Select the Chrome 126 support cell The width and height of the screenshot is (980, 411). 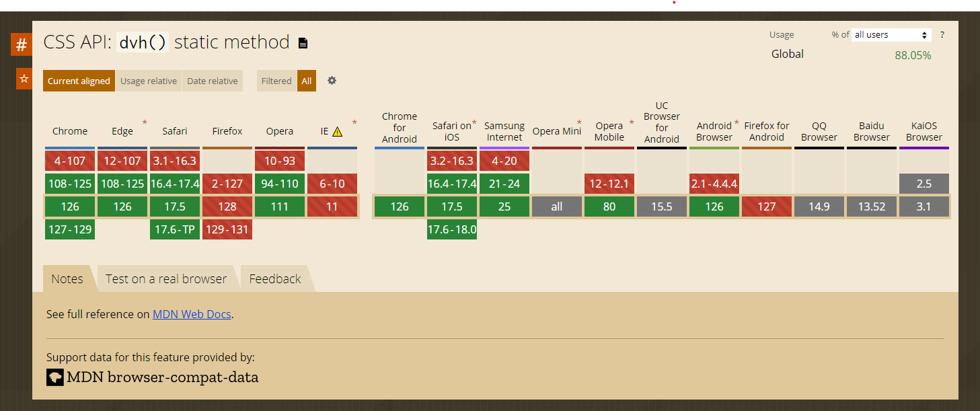pos(69,207)
